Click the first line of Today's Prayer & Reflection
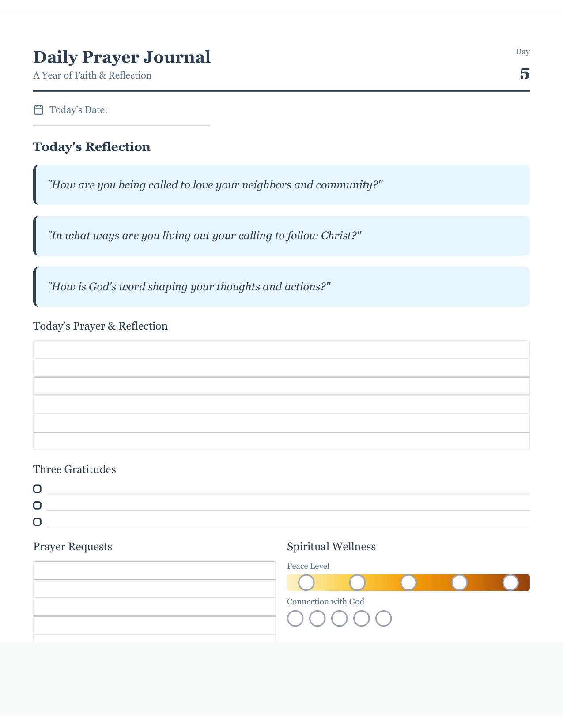 [281, 349]
